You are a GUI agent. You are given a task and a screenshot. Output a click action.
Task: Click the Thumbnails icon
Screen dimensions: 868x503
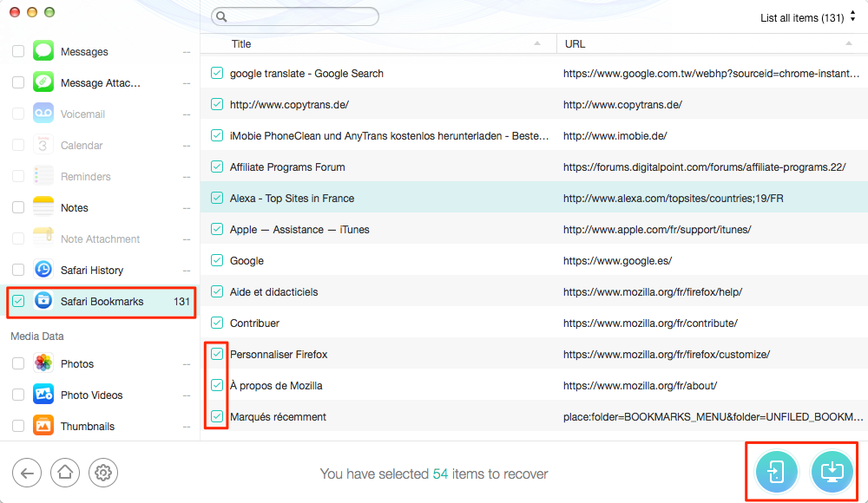pyautogui.click(x=43, y=426)
